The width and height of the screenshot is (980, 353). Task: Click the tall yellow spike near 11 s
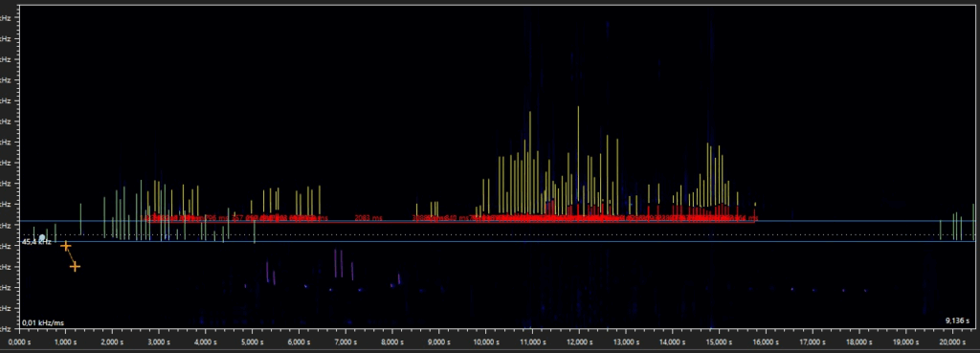tap(530, 163)
